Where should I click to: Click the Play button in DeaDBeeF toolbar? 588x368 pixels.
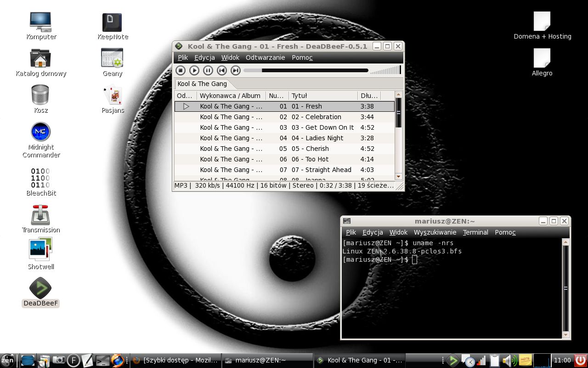pyautogui.click(x=194, y=70)
